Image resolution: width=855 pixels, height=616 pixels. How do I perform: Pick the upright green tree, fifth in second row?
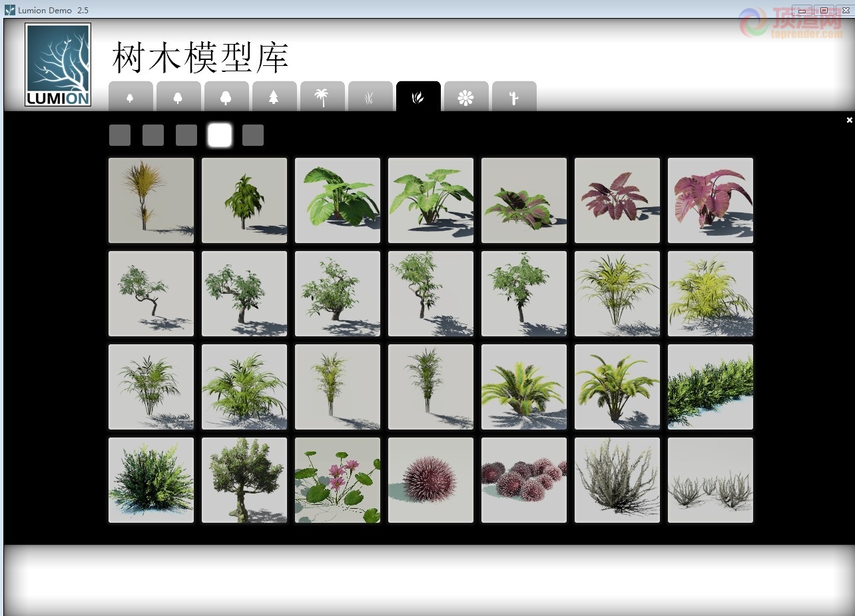(524, 294)
